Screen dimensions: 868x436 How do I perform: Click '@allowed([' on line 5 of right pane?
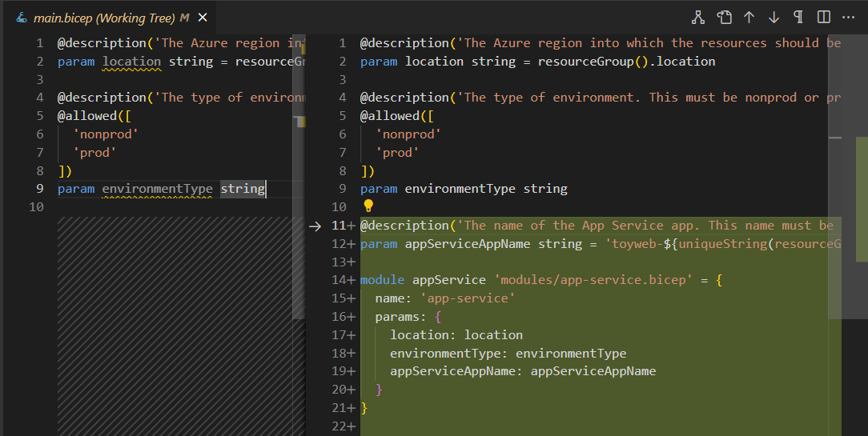[397, 116]
